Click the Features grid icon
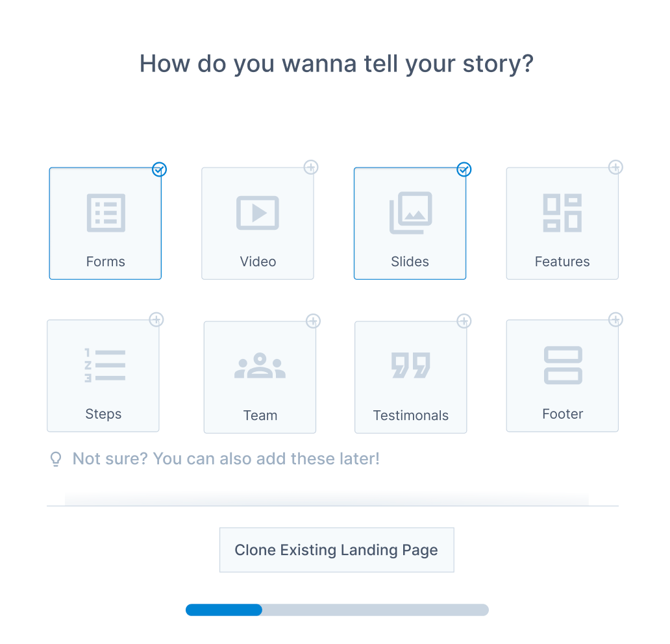This screenshot has height=644, width=670. (x=562, y=212)
